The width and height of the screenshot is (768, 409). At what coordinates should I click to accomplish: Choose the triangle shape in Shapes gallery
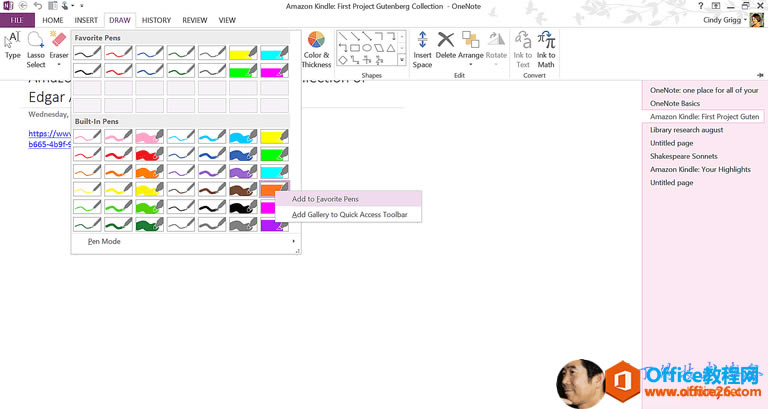coord(390,48)
